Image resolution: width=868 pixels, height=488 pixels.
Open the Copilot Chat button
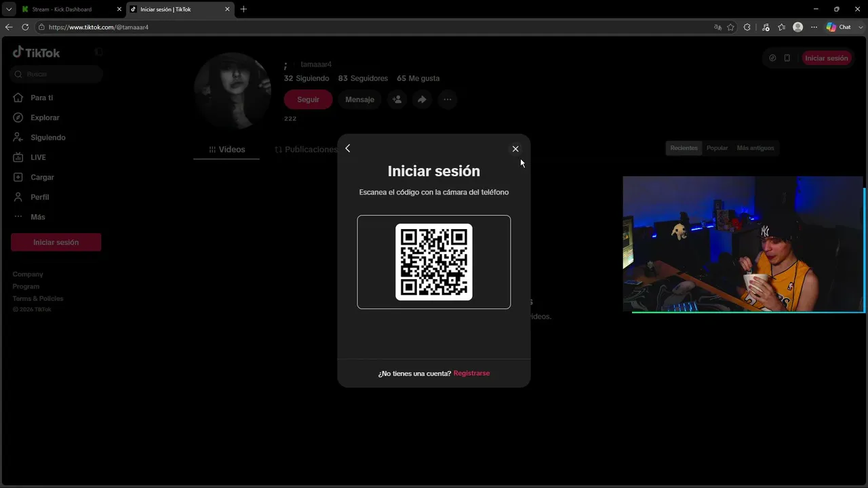tap(839, 27)
